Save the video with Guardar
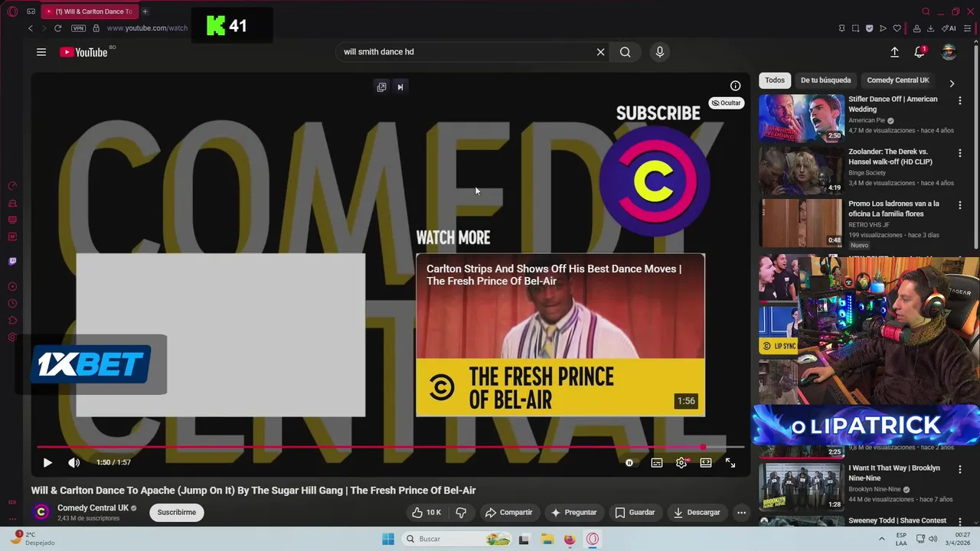 coord(635,512)
